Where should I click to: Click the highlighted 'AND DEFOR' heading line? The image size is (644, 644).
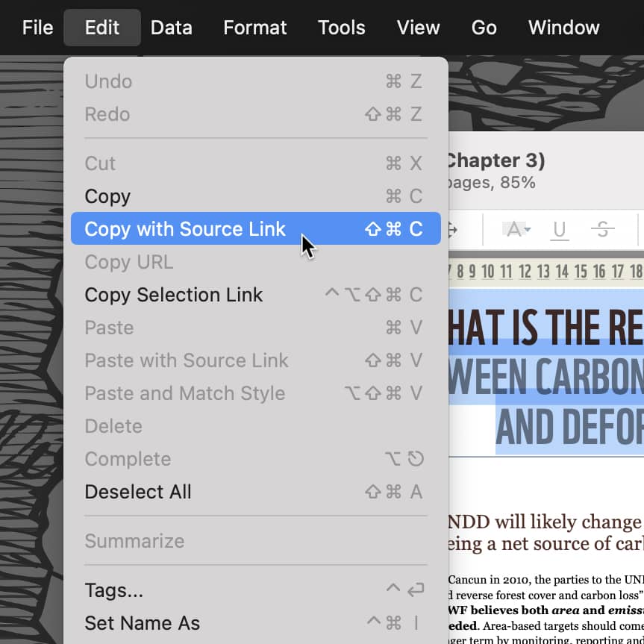pyautogui.click(x=569, y=427)
